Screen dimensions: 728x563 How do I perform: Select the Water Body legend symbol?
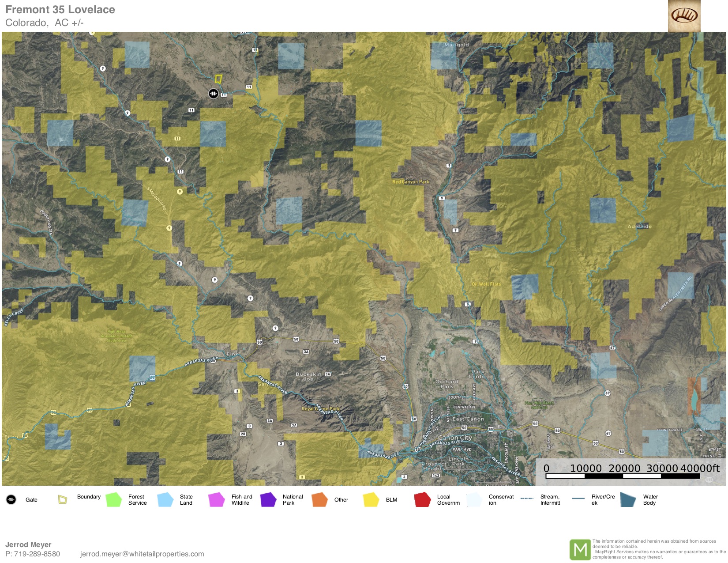tap(628, 499)
